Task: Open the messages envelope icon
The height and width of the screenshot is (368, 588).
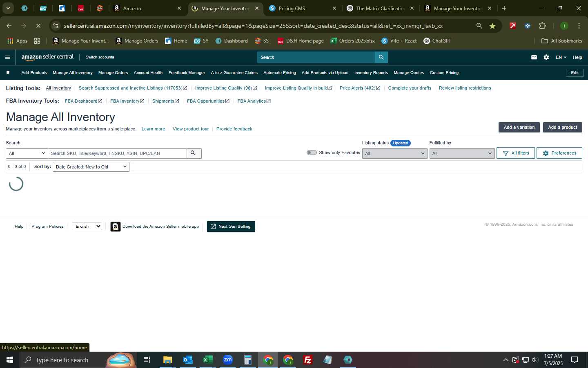Action: click(x=534, y=57)
